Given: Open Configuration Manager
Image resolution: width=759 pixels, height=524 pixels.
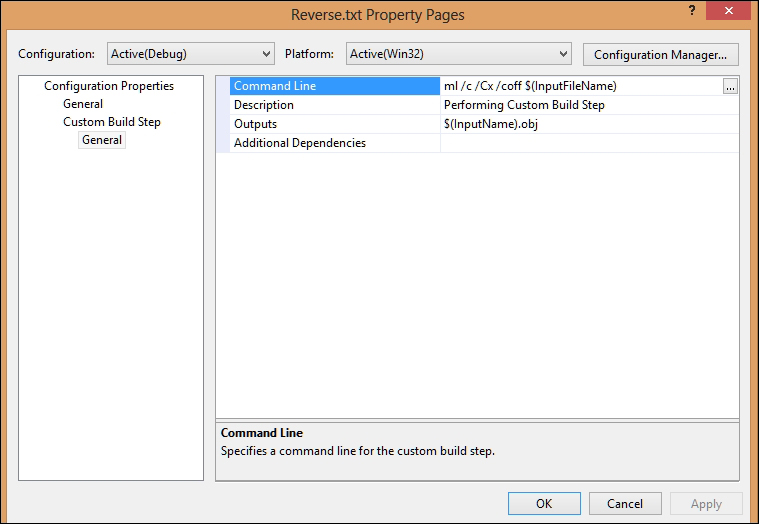Looking at the screenshot, I should click(660, 54).
